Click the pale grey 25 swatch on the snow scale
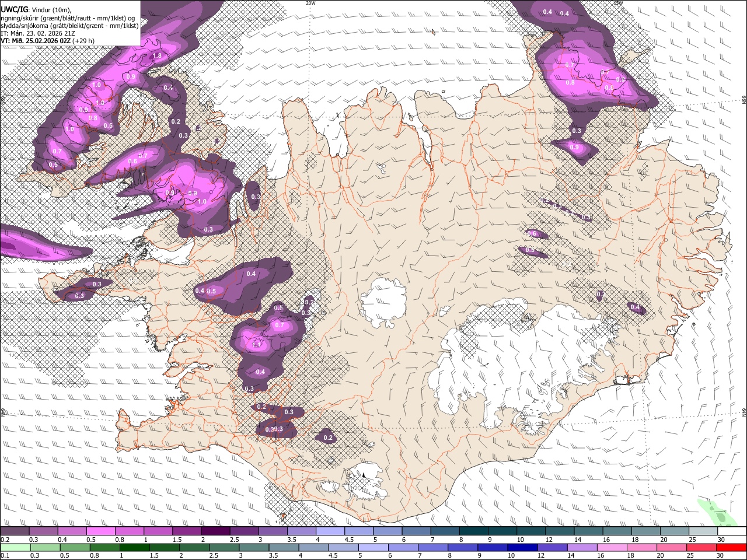 click(704, 531)
